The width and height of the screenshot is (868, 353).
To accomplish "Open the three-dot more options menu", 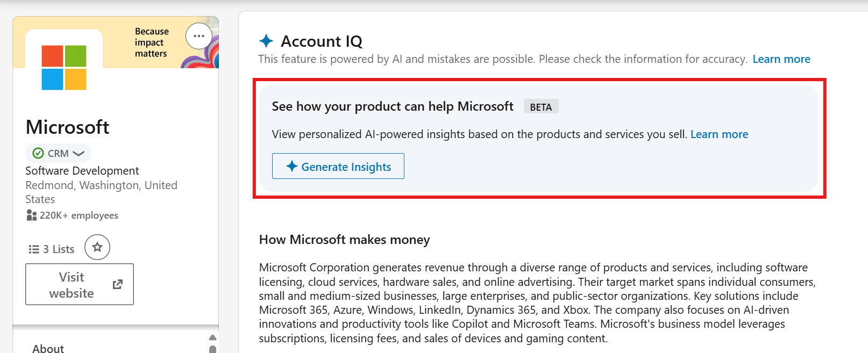I will [x=199, y=37].
